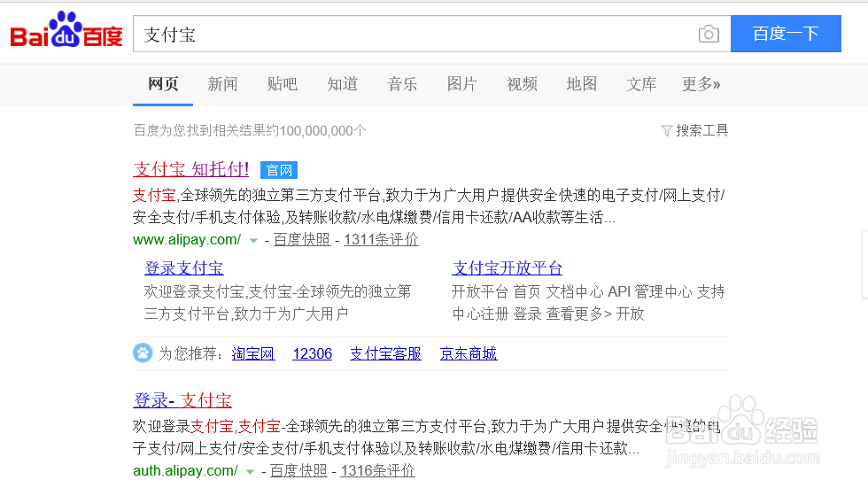Expand the 更多» menu
The image size is (868, 488).
click(x=701, y=84)
